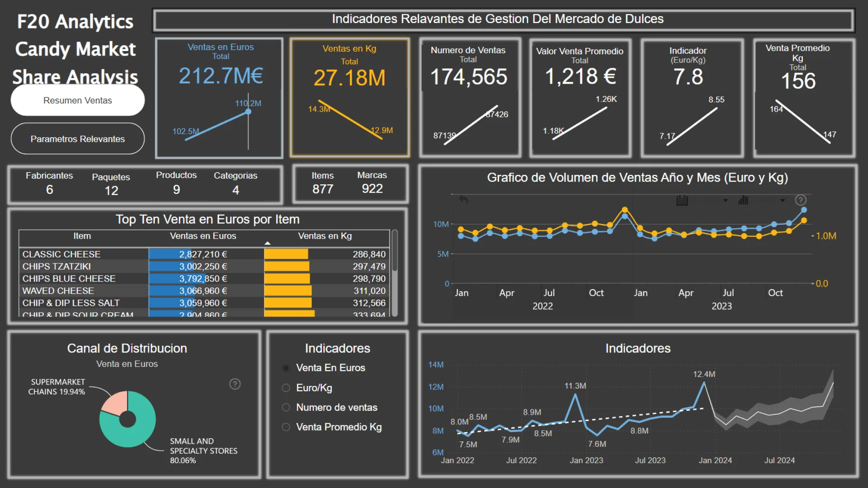
Task: Click the Items count 877
Action: click(323, 189)
